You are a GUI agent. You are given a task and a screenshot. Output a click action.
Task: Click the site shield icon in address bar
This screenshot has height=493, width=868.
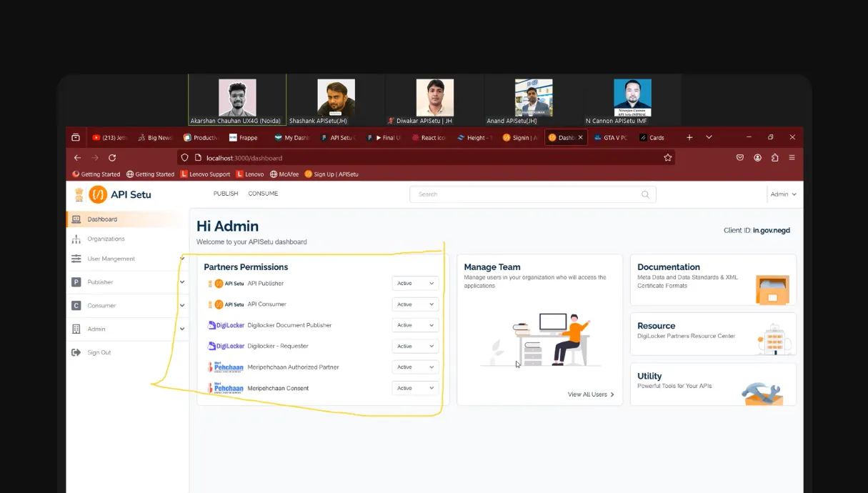pos(184,158)
